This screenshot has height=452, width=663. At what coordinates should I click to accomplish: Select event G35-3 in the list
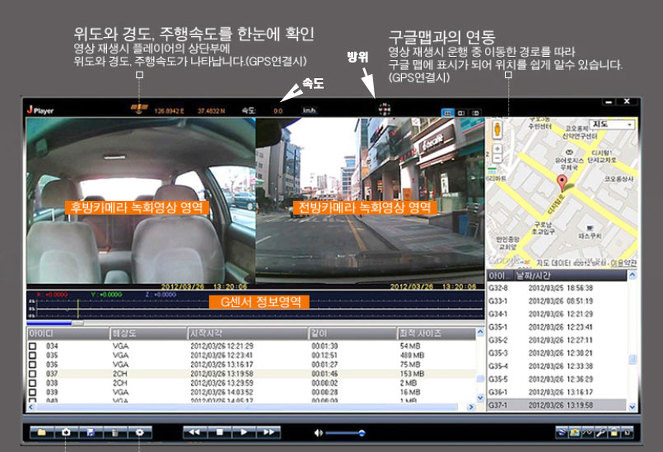pos(556,353)
